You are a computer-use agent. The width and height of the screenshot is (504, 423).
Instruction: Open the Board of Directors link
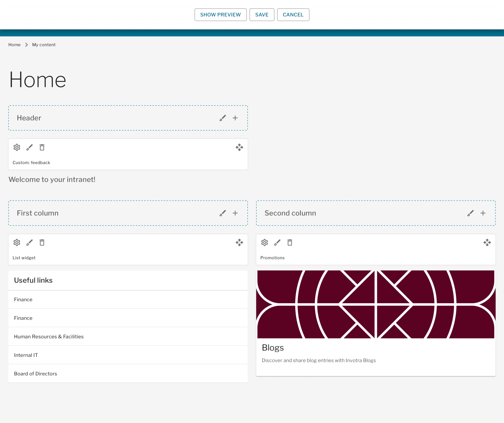(x=35, y=374)
